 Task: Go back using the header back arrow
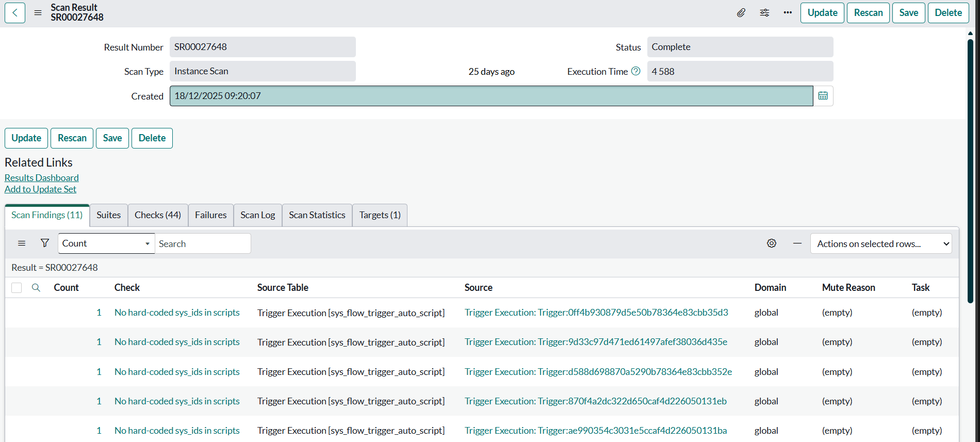pyautogui.click(x=15, y=13)
